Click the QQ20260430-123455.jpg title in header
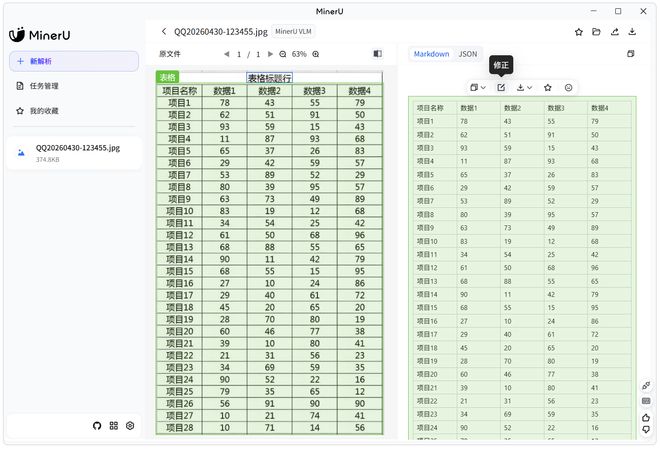Image resolution: width=660 pixels, height=449 pixels. pos(221,32)
